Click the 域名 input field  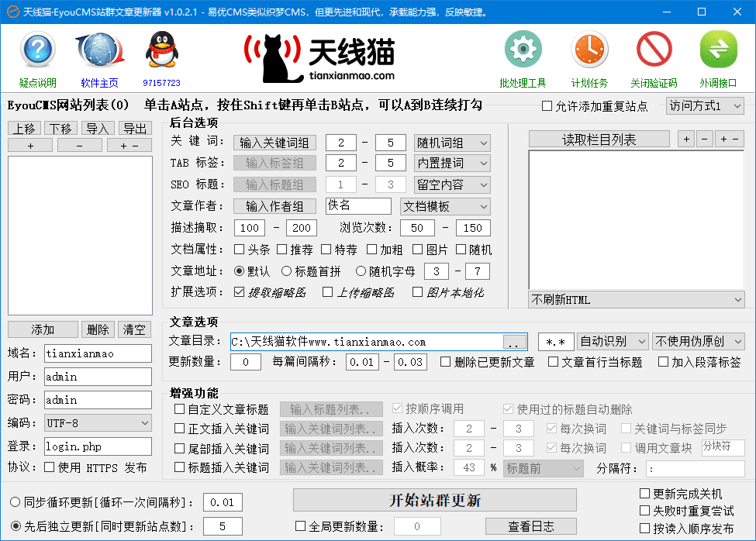pos(98,353)
